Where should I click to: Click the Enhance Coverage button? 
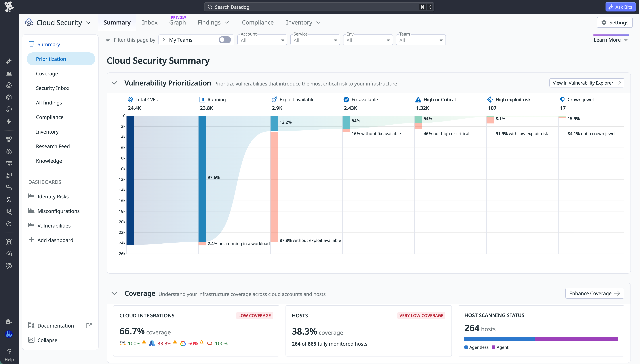[594, 294]
